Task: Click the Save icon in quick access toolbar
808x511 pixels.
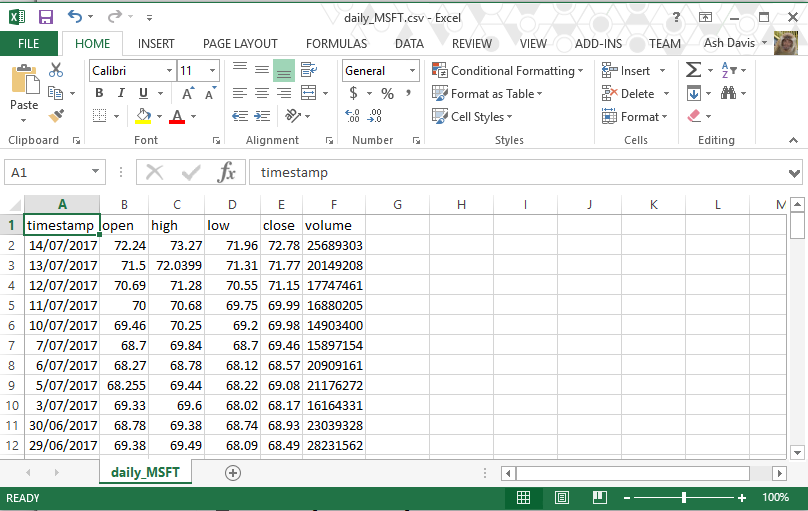Action: [x=46, y=18]
